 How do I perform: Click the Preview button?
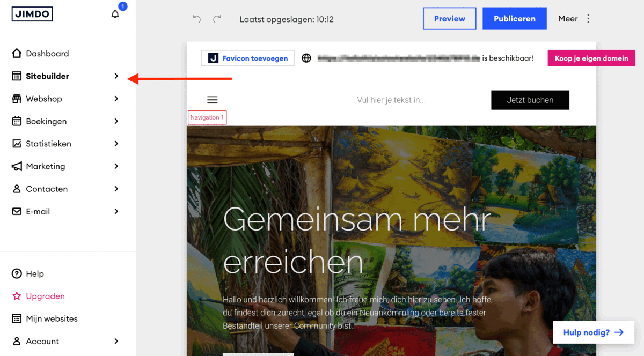450,18
